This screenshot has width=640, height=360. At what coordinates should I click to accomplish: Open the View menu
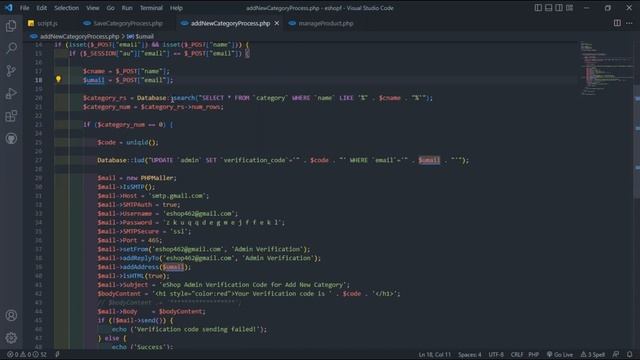93,8
